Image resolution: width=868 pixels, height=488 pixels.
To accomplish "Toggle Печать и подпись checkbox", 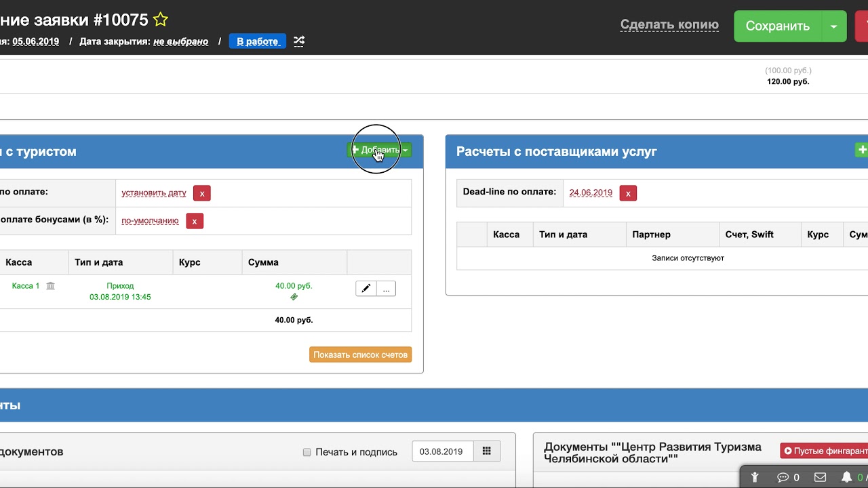I will [307, 452].
